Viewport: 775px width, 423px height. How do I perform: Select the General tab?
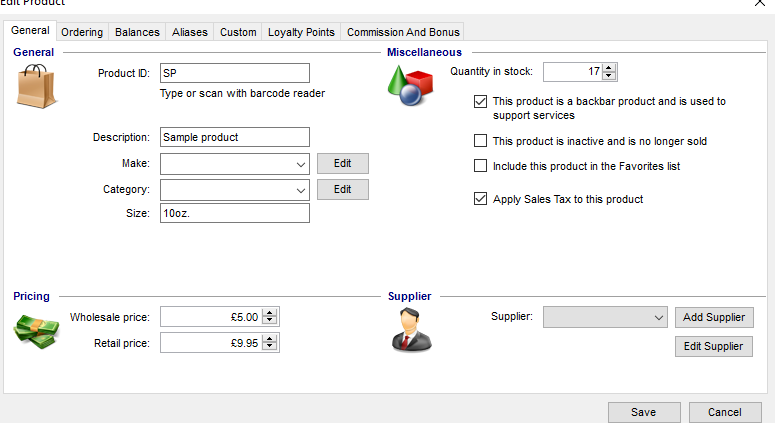click(x=30, y=31)
